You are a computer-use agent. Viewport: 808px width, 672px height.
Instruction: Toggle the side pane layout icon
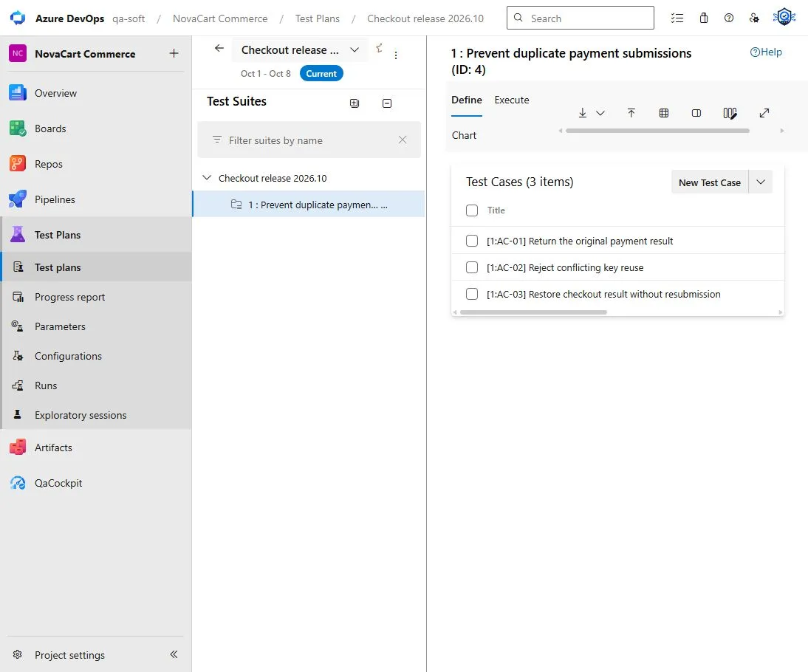tap(696, 113)
